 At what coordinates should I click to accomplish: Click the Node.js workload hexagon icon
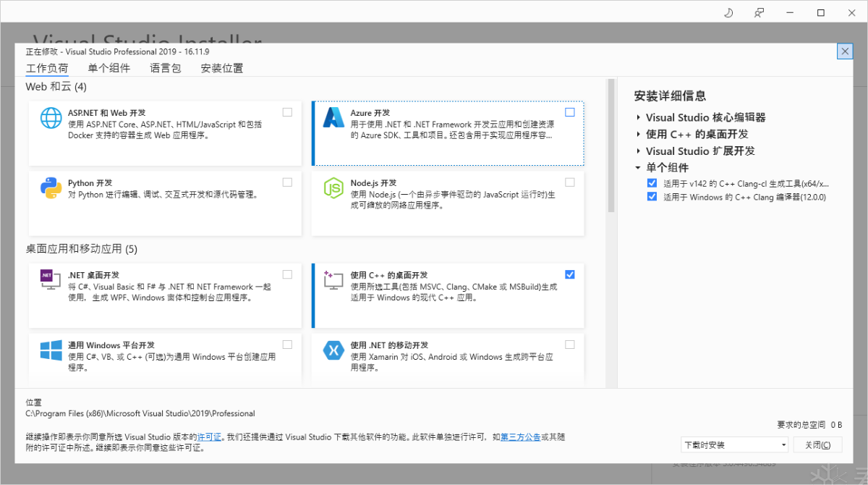point(333,187)
